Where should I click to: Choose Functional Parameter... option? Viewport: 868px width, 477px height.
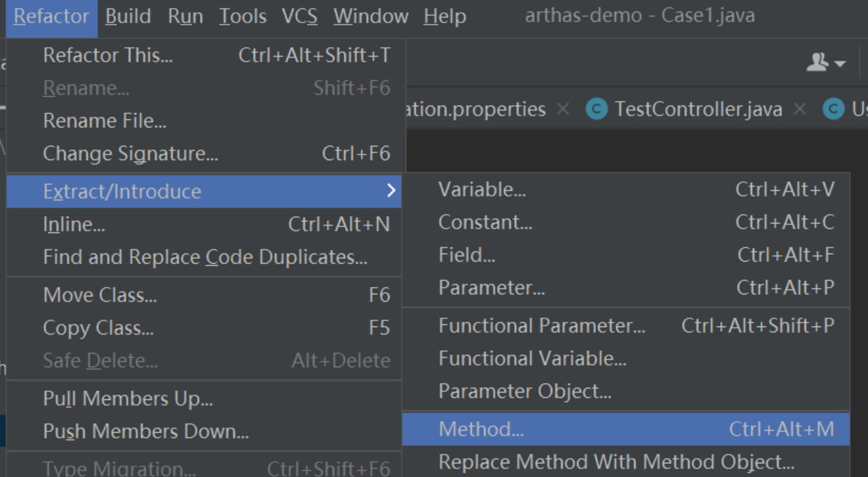541,326
